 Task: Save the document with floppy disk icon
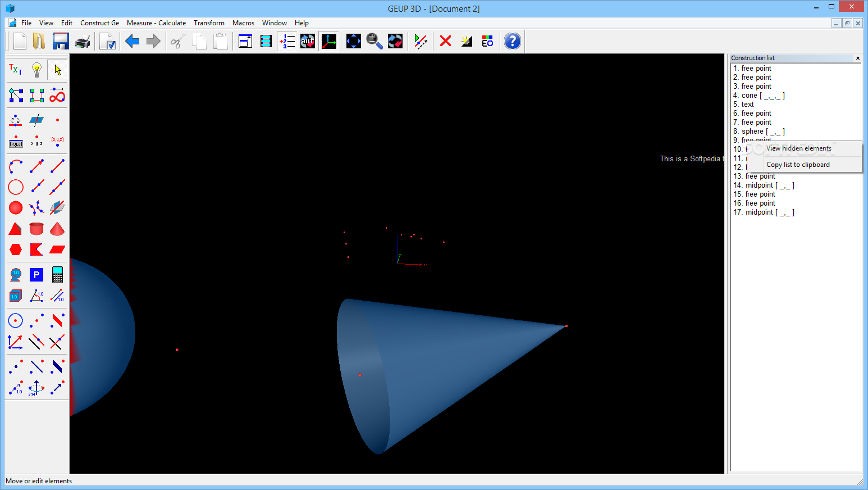[61, 41]
